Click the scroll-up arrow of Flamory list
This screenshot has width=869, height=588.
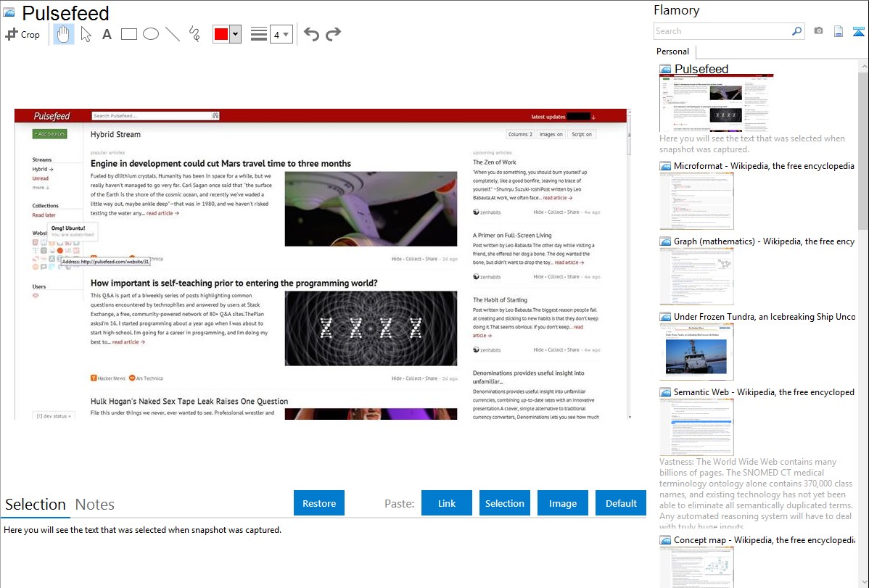[863, 67]
